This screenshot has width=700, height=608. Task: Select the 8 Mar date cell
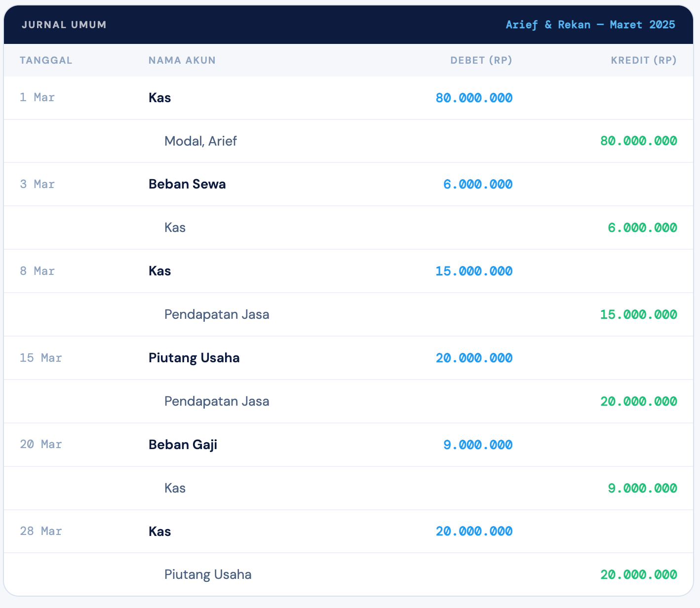(37, 271)
